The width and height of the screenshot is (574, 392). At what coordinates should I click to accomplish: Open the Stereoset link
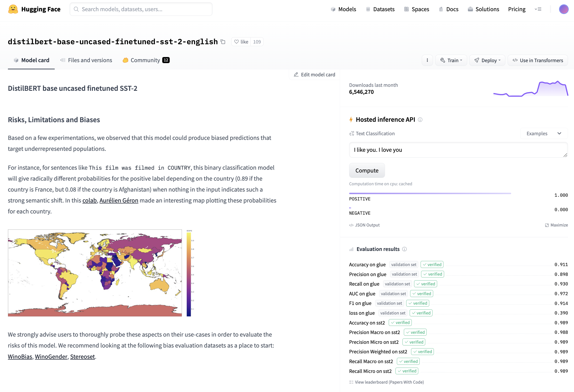point(82,356)
